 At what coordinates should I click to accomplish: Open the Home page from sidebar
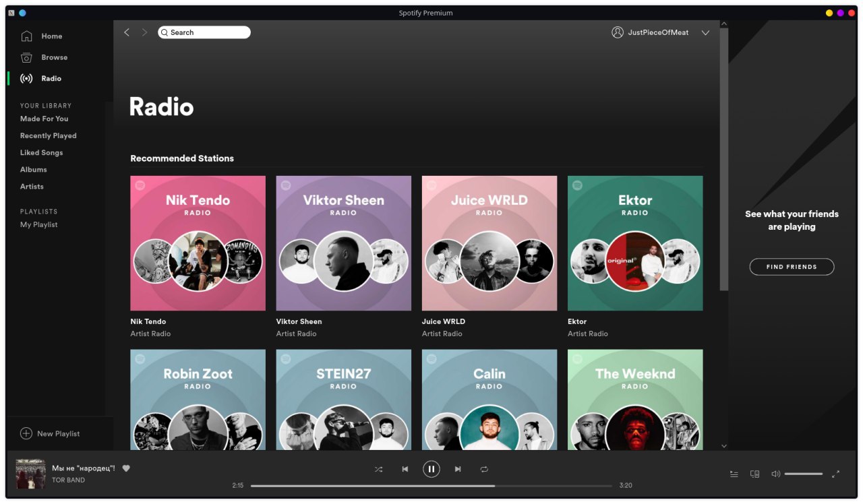(x=41, y=36)
